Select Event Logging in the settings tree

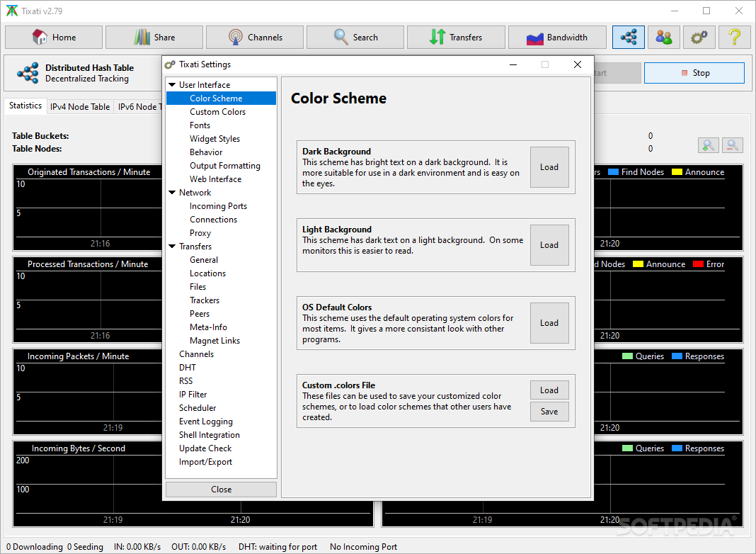point(206,422)
